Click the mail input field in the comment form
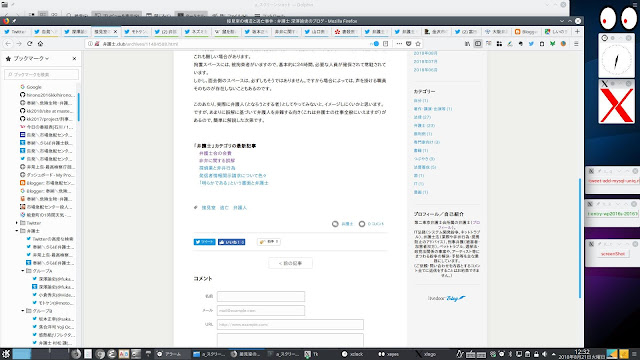The image size is (640, 360). (x=261, y=311)
